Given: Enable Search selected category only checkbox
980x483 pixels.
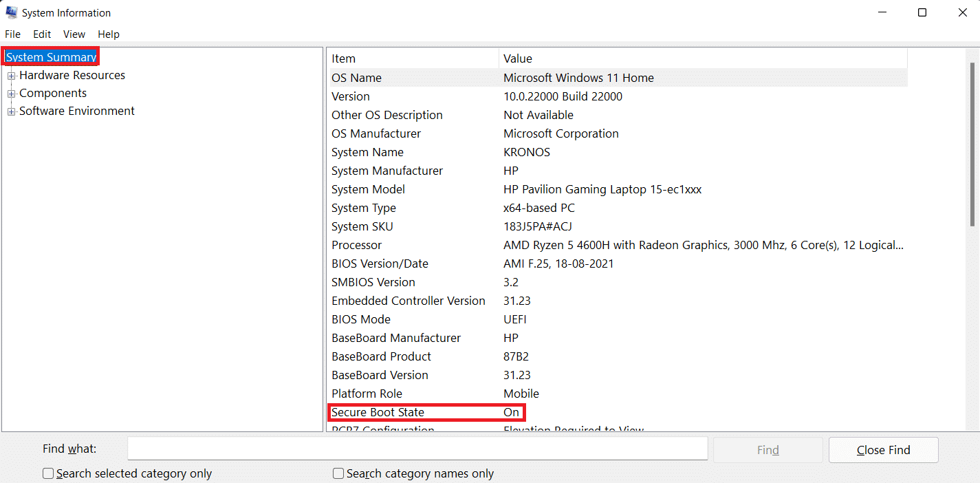Looking at the screenshot, I should point(48,473).
